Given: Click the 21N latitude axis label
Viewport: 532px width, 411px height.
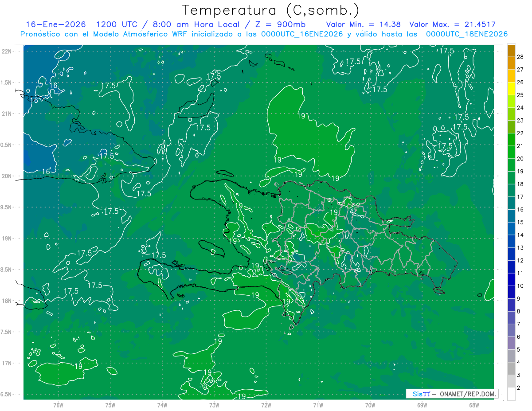Looking at the screenshot, I should point(7,114).
